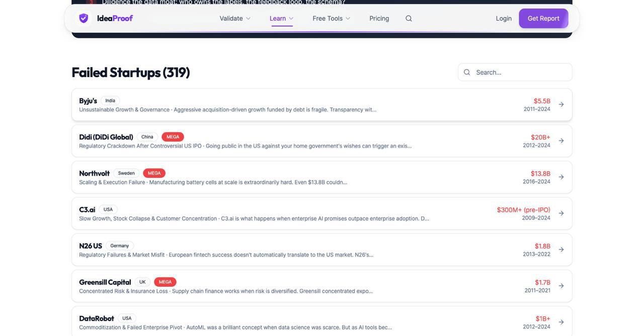This screenshot has width=644, height=336.
Task: Click the 2016–2024 years on Northvolt
Action: tap(536, 182)
